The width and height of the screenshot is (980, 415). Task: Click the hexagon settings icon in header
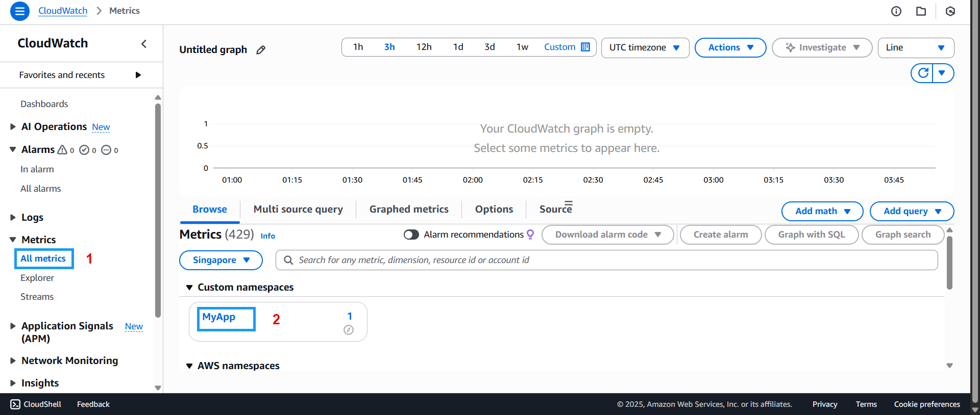pyautogui.click(x=950, y=11)
